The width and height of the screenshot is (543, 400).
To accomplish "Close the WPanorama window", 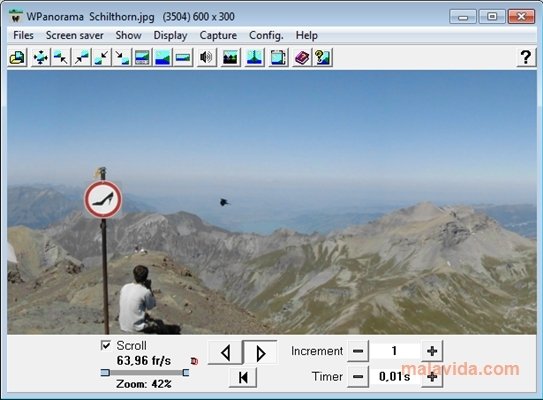I will [x=521, y=16].
